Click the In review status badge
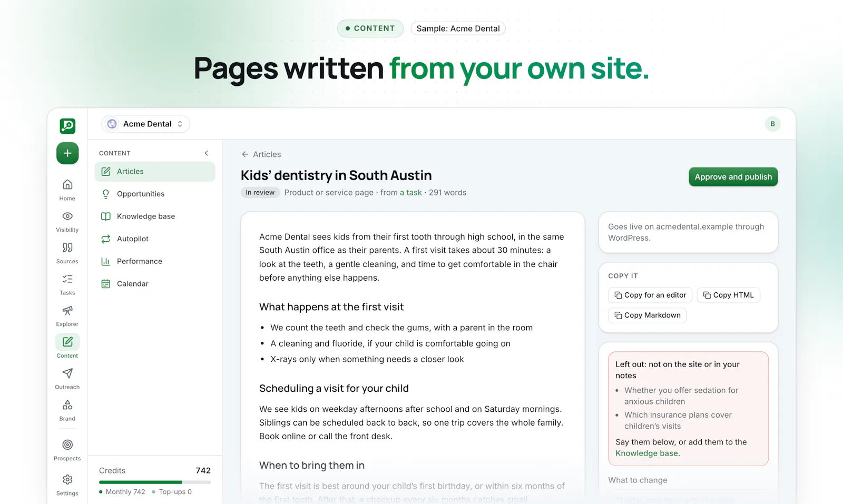The height and width of the screenshot is (504, 843). click(x=260, y=193)
